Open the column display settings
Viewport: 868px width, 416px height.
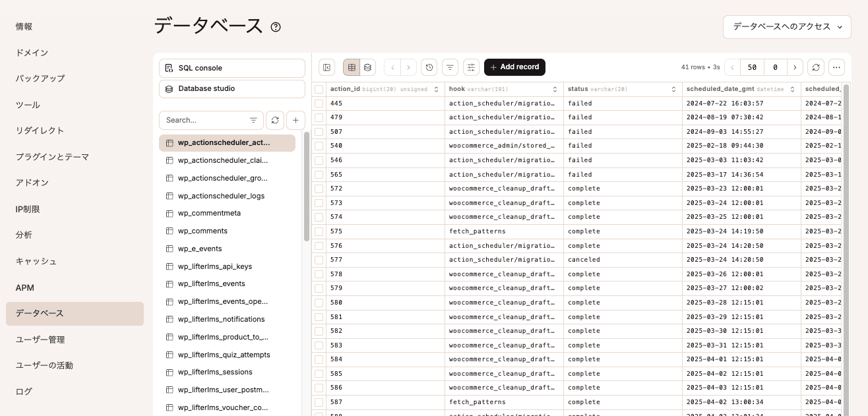pyautogui.click(x=471, y=67)
